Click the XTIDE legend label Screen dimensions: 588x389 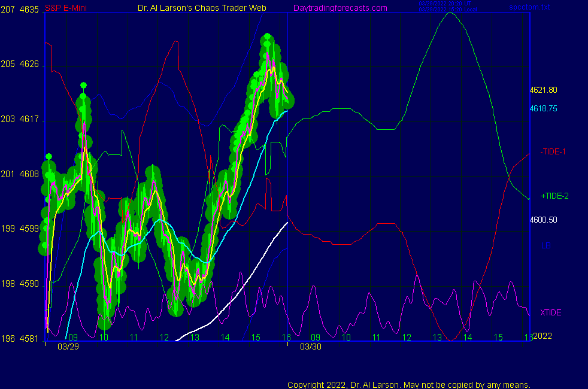[550, 312]
